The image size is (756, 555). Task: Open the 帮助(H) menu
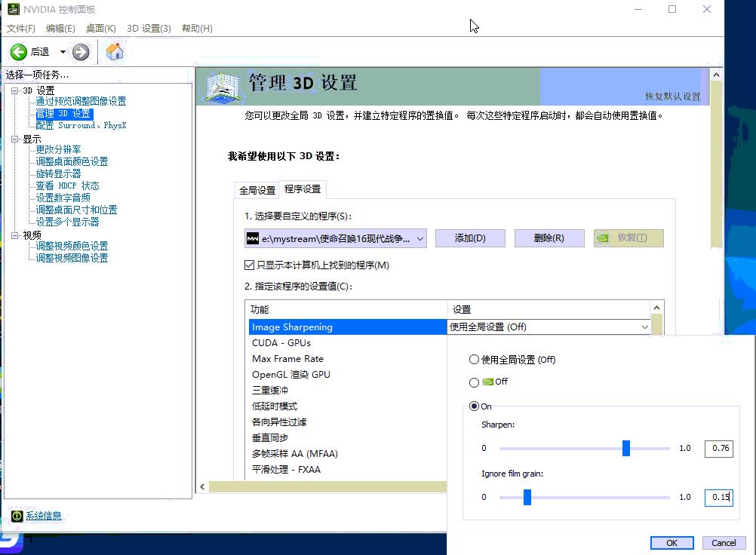coord(197,29)
